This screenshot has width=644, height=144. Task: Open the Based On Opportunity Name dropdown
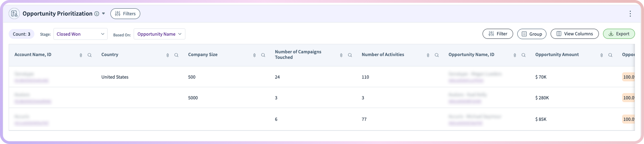click(x=159, y=34)
